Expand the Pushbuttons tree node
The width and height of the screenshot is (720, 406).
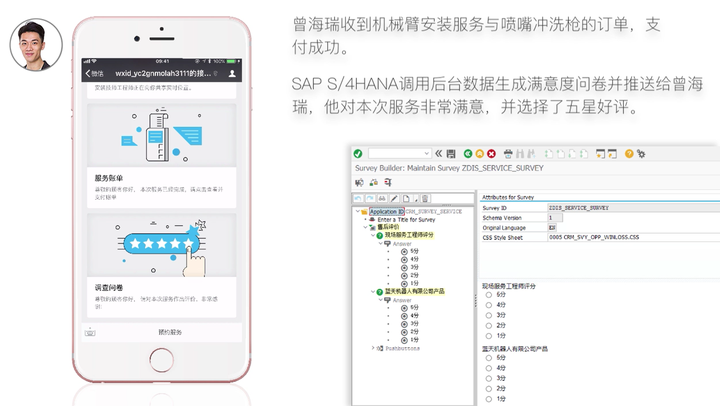coord(373,348)
